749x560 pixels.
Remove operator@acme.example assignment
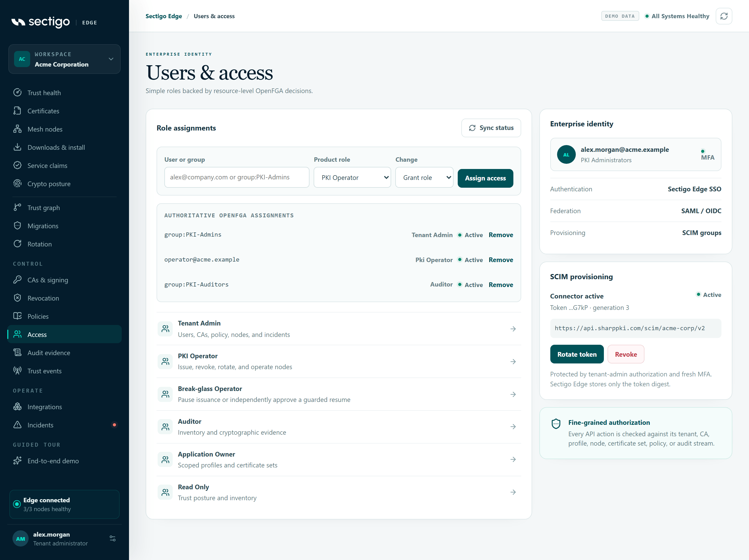(501, 260)
